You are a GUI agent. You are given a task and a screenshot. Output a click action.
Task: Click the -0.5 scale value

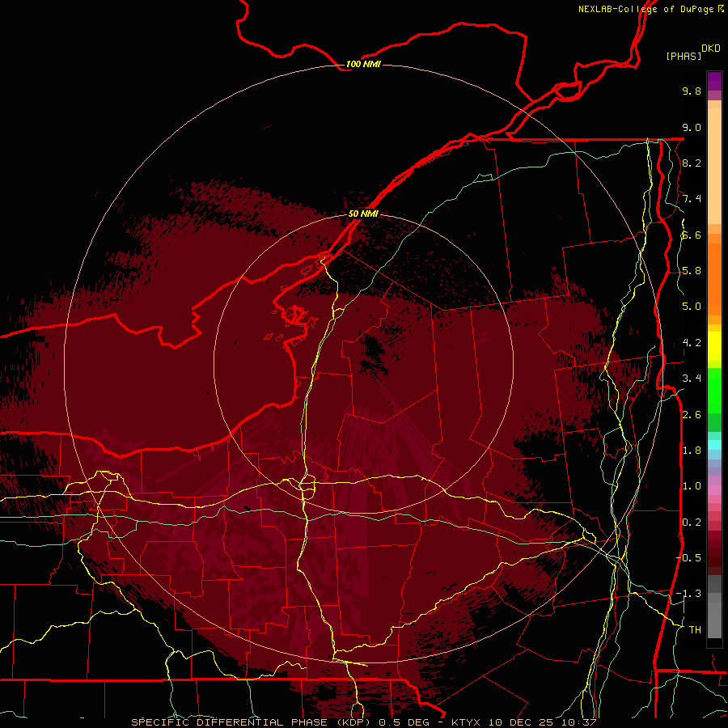tap(688, 557)
